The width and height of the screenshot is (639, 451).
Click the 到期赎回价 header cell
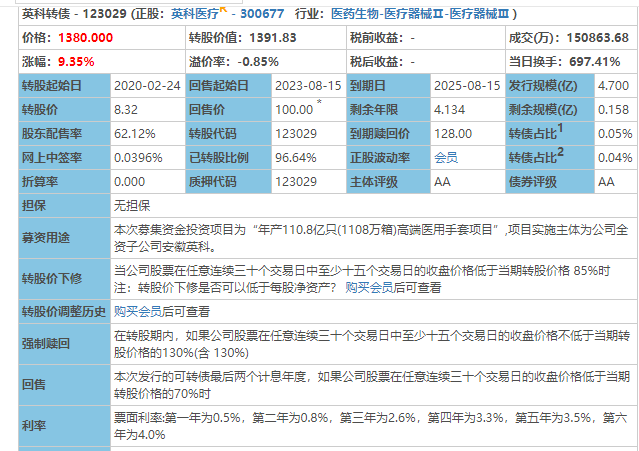click(388, 134)
